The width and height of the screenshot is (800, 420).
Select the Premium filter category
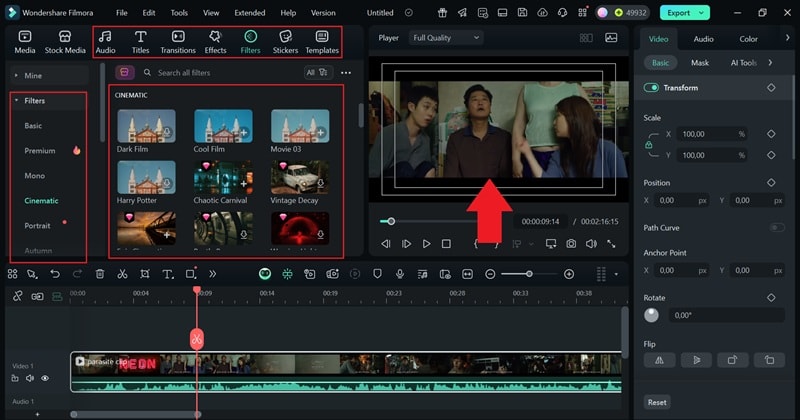[40, 151]
